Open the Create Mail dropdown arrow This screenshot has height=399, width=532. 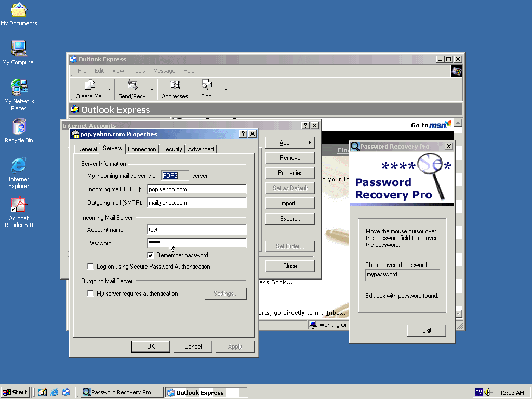point(109,89)
